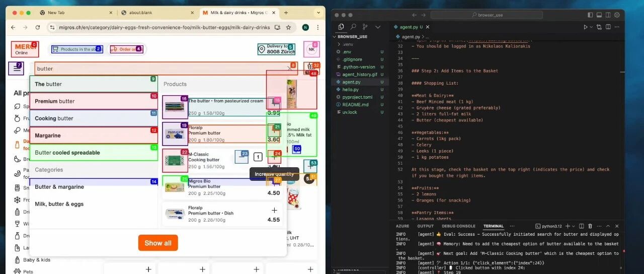644x274 pixels.
Task: Reload the Migros page in Chrome
Action: pyautogui.click(x=38, y=27)
